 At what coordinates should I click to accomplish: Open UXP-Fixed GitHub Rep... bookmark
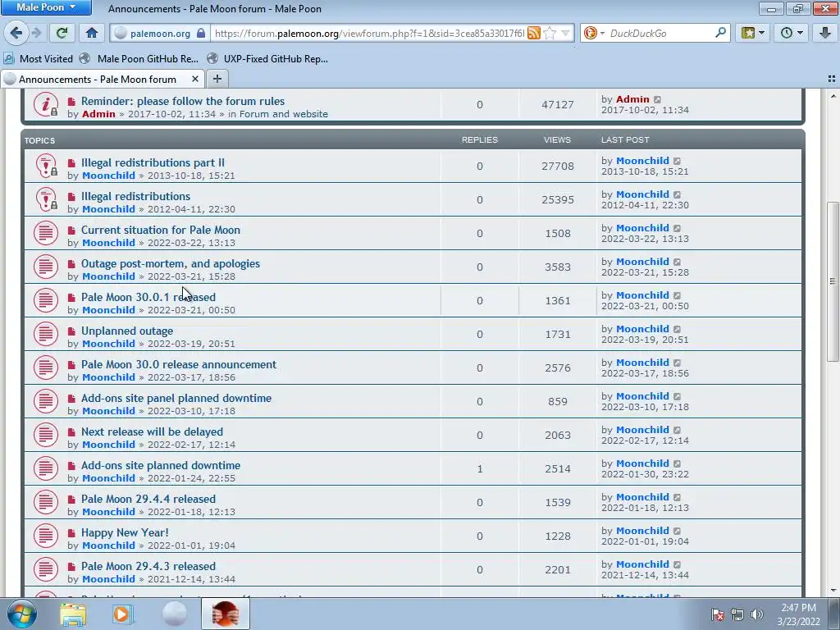[x=267, y=59]
